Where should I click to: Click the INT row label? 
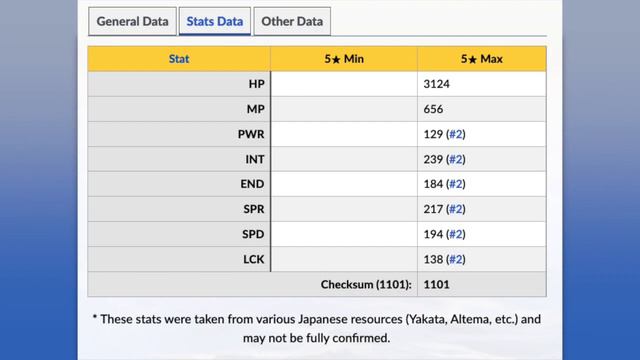tap(255, 159)
